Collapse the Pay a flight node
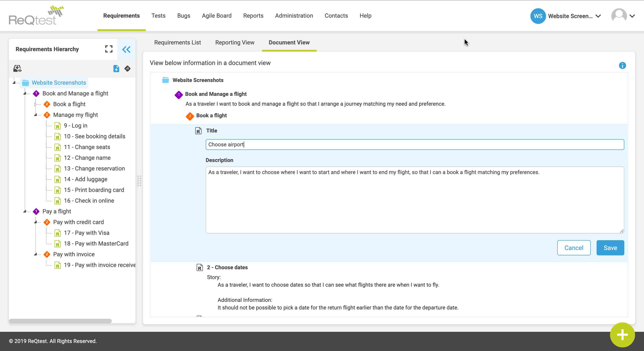 [x=25, y=211]
